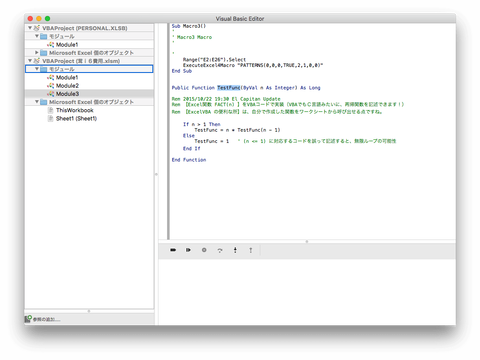This screenshot has width=480, height=360.
Task: Click the Continue/run arrow debug icon
Action: 188,250
